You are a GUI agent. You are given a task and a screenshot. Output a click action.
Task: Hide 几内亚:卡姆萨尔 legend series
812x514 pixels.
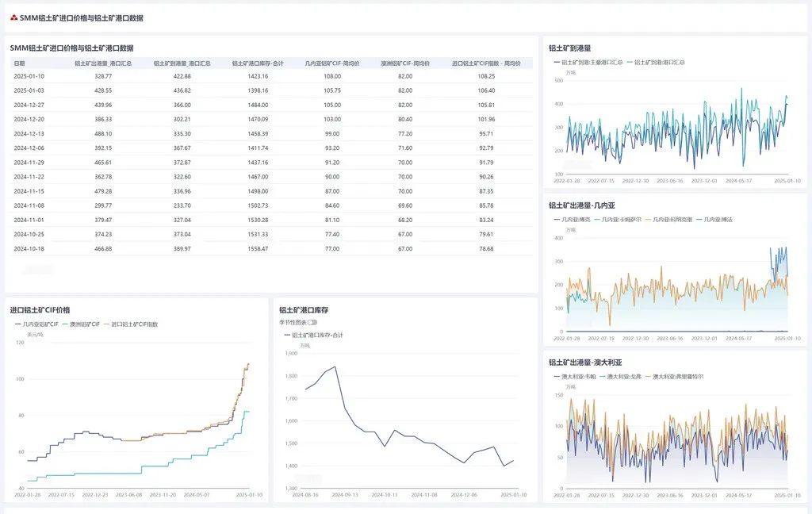(x=620, y=219)
